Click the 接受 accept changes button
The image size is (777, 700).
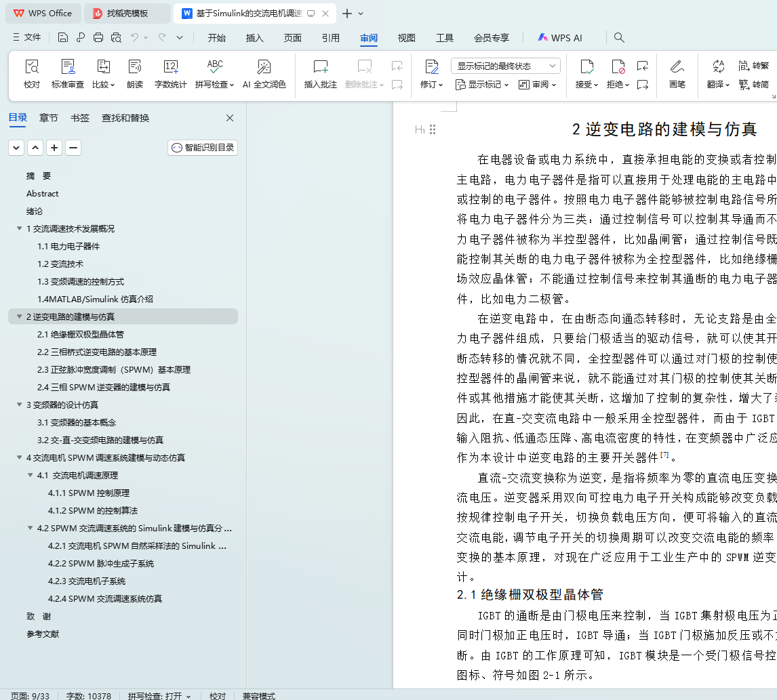click(586, 74)
